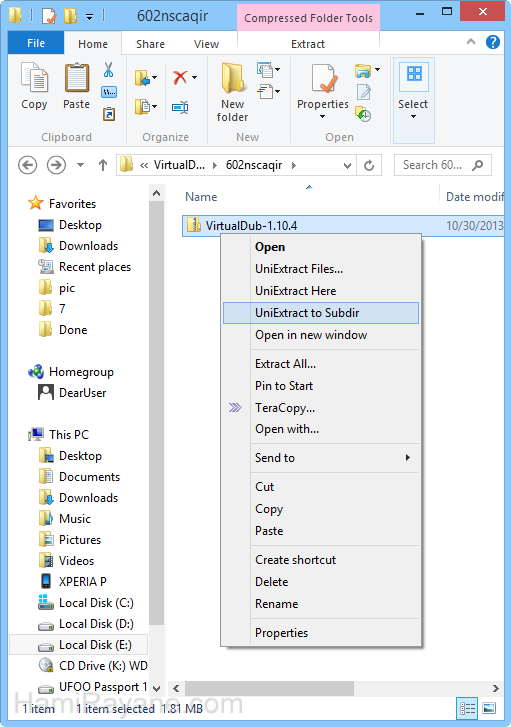Click the Select grid icon
This screenshot has height=727, width=511.
click(414, 74)
